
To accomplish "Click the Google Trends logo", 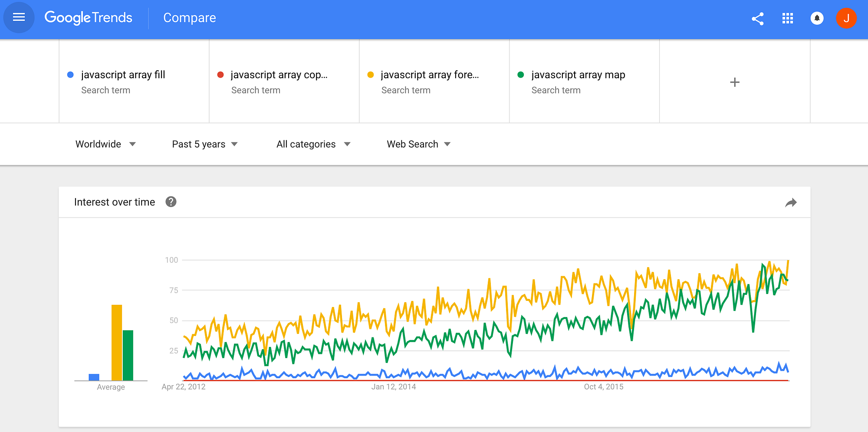I will [x=89, y=18].
